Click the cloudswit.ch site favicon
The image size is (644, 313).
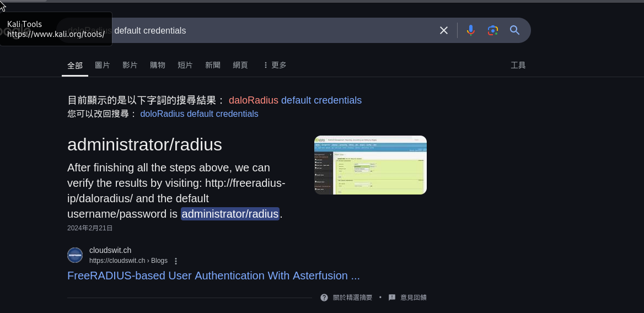(x=75, y=255)
